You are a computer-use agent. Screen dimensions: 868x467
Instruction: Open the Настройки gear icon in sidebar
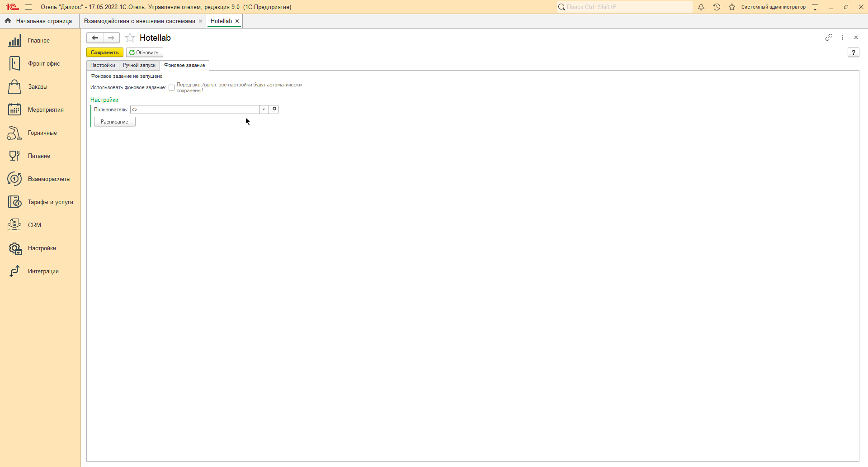(14, 248)
